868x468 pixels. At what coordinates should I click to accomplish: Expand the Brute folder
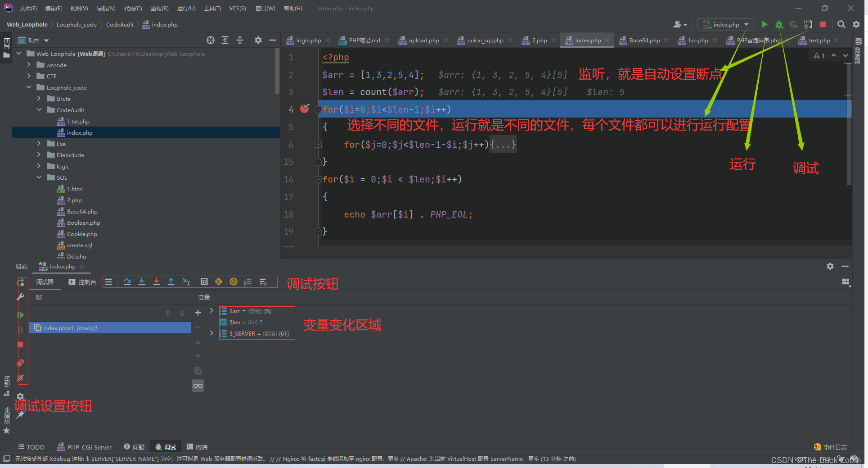(x=39, y=99)
